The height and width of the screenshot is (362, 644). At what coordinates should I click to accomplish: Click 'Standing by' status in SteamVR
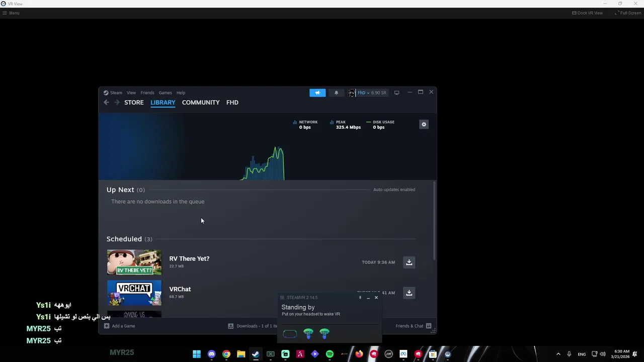point(298,307)
